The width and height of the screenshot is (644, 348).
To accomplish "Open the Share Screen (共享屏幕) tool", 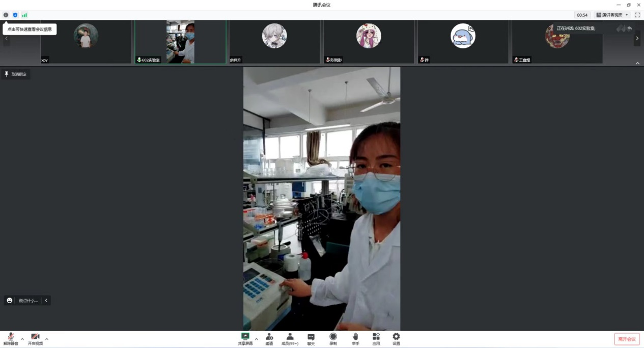I will (245, 339).
